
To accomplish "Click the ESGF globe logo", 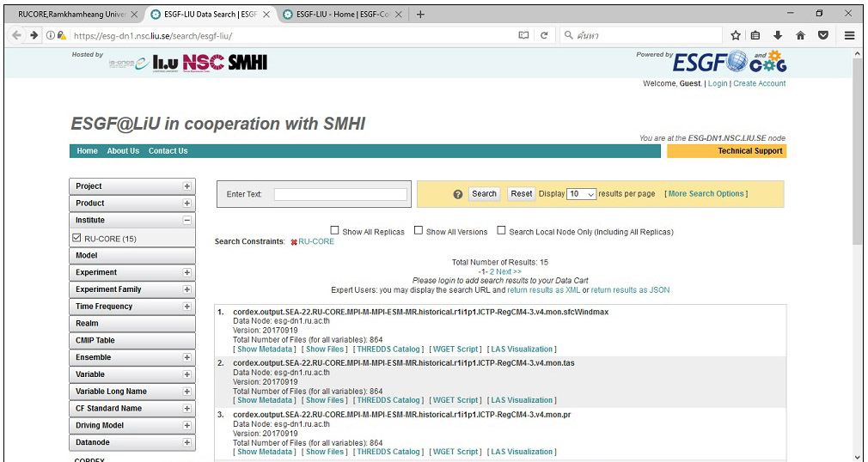I will point(710,62).
